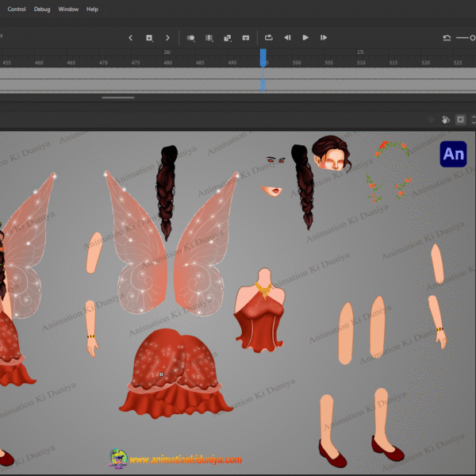
Task: Click the Insert Keyframe button
Action: (149, 37)
